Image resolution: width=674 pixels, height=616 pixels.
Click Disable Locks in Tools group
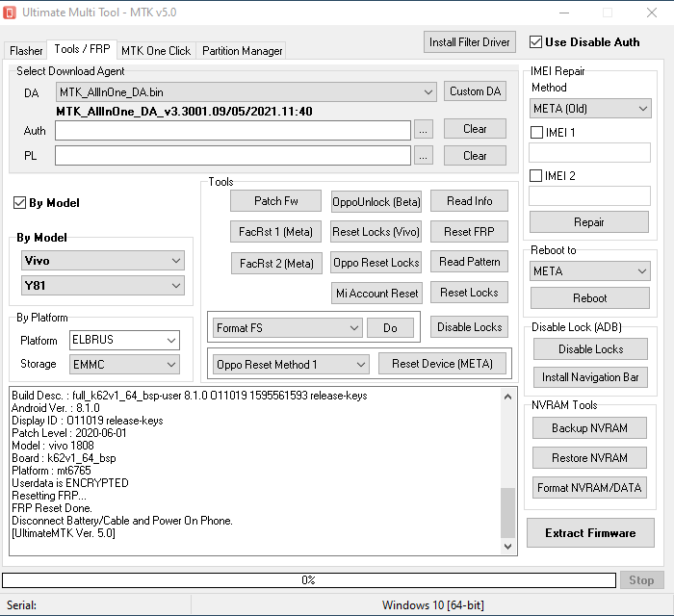point(469,327)
